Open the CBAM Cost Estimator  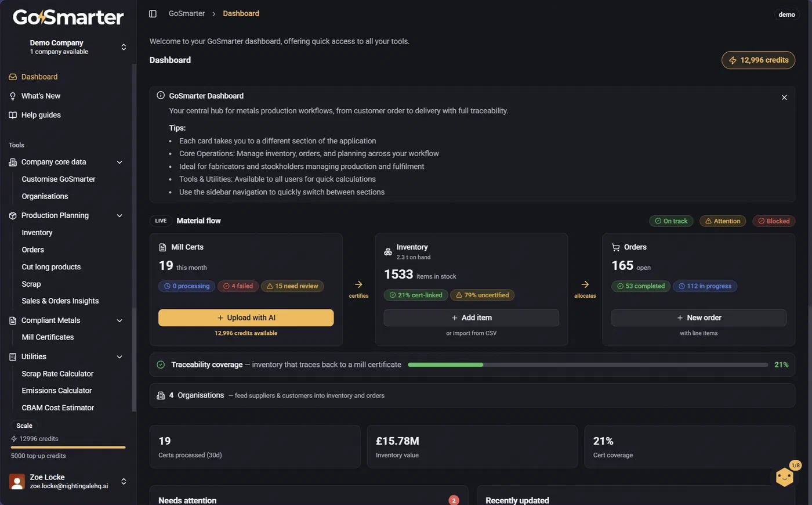[58, 407]
